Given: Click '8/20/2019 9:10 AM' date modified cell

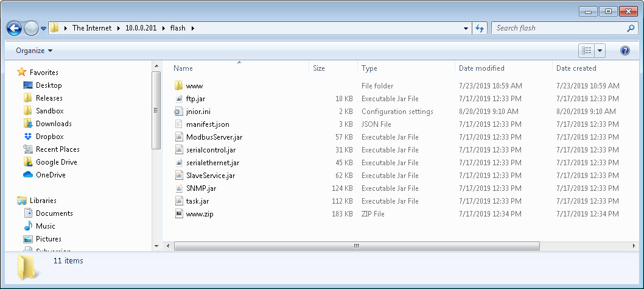Looking at the screenshot, I should coord(489,112).
